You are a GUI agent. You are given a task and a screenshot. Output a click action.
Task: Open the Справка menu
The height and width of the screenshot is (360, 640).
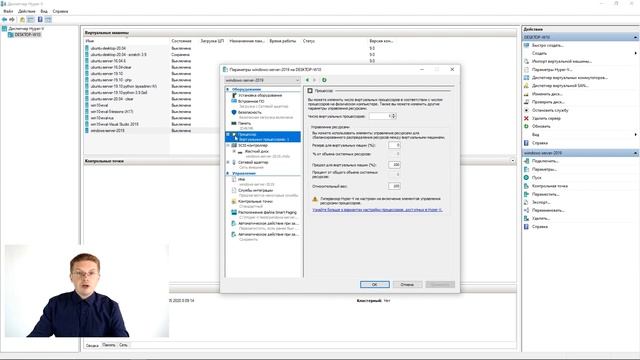coord(60,11)
